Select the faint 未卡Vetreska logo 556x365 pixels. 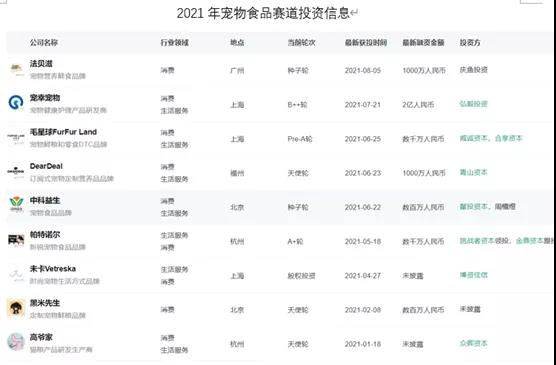[16, 274]
